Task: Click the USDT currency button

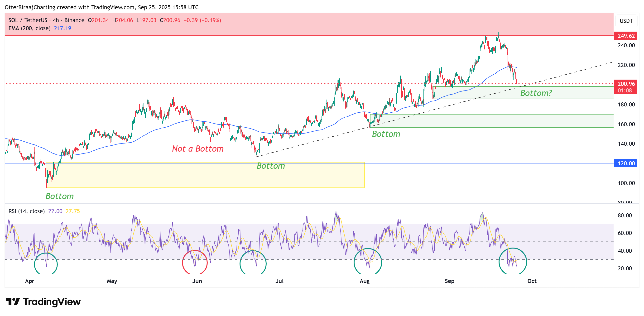Action: (626, 21)
